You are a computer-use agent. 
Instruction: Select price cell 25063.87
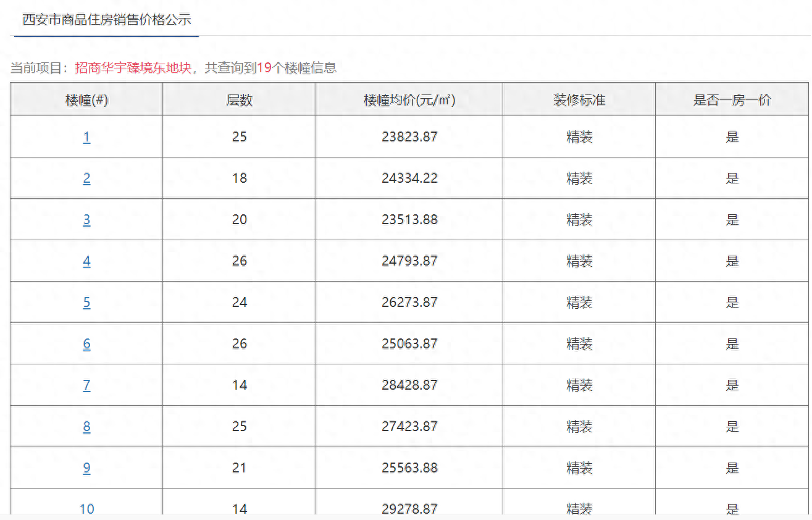pos(409,344)
